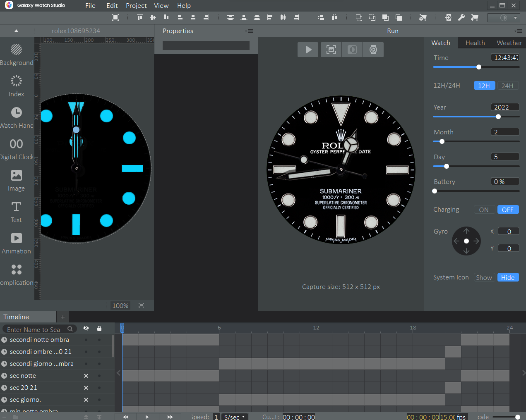Select 12H time format
The height and width of the screenshot is (420, 526).
click(484, 86)
